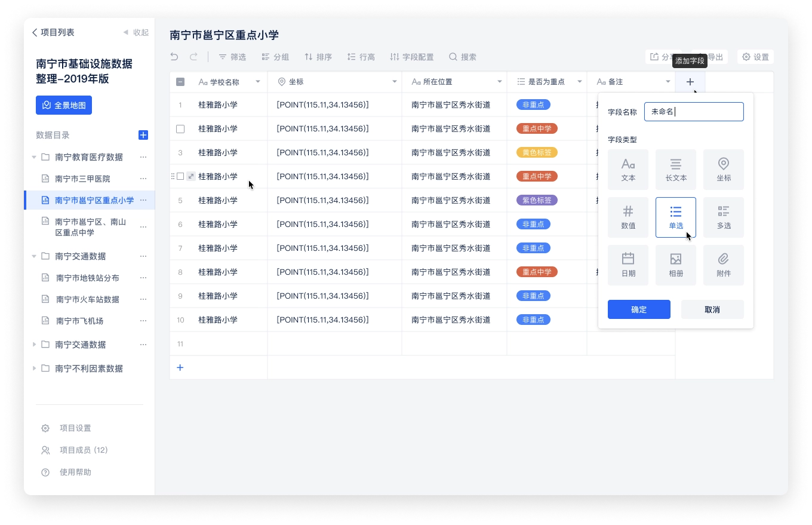The height and width of the screenshot is (525, 812).
Task: Toggle the select-all header checkbox
Action: click(x=180, y=82)
